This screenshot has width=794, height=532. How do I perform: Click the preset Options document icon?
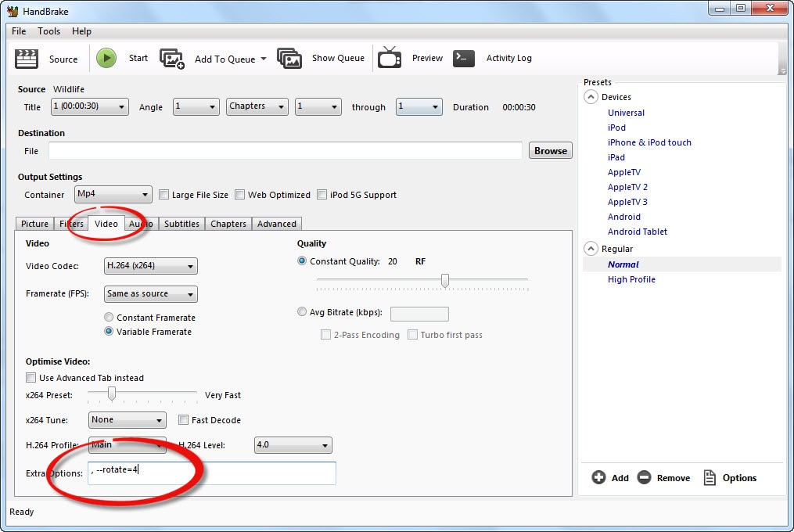pos(710,477)
